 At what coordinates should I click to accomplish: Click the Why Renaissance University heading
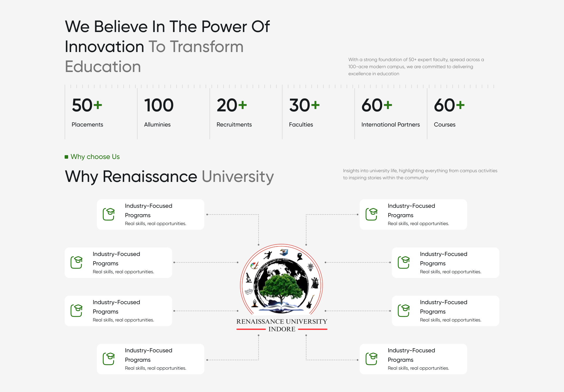(x=169, y=177)
